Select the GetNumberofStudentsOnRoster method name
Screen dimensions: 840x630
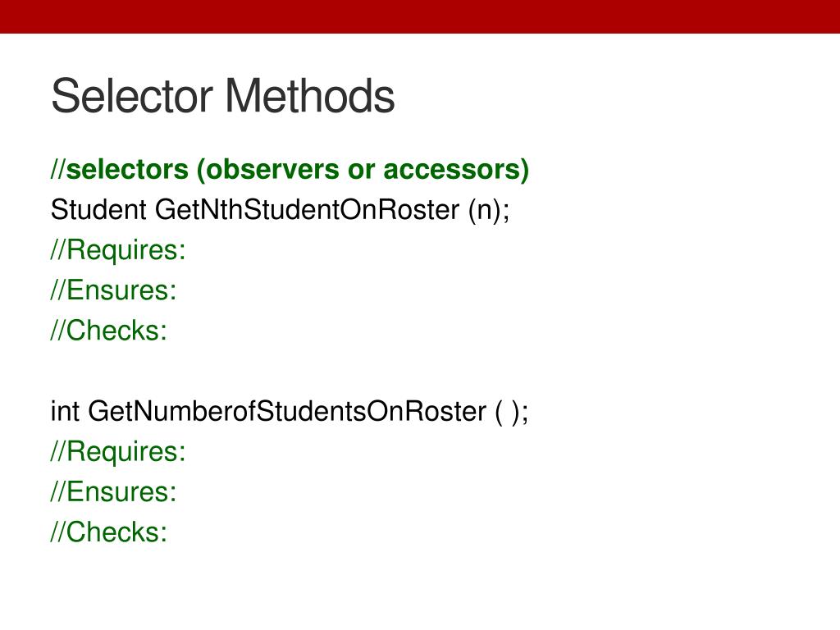coord(287,412)
